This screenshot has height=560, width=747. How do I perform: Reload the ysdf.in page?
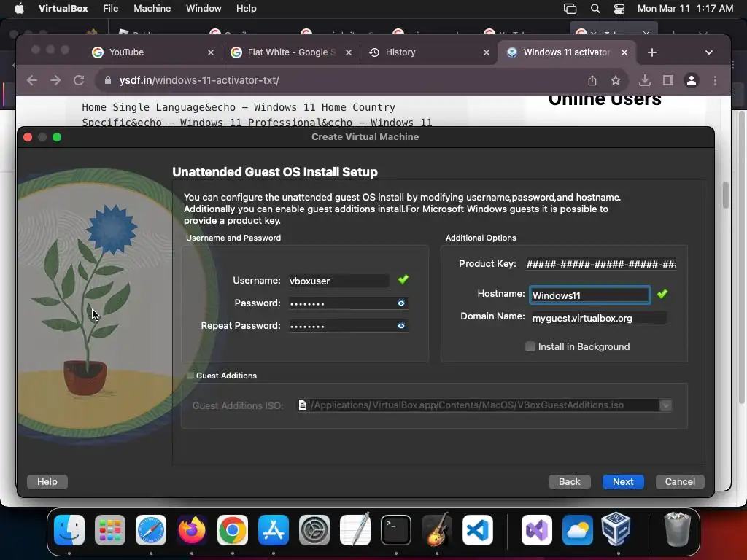coord(79,80)
